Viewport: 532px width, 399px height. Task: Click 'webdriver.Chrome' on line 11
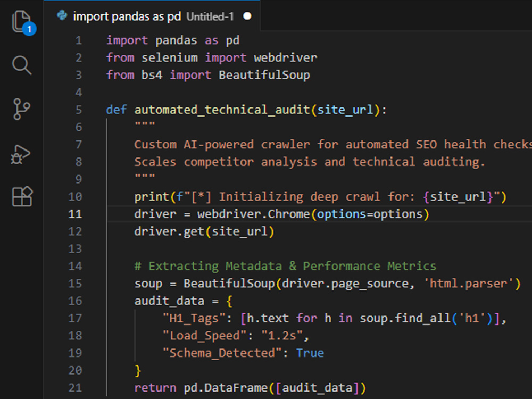pos(254,214)
